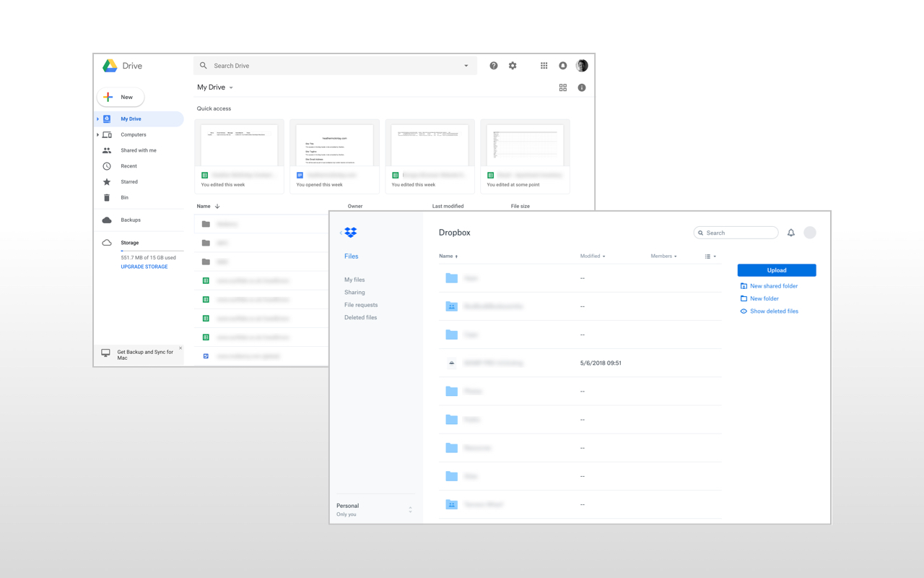Open the first Quick access document thumbnail
This screenshot has width=924, height=578.
239,144
